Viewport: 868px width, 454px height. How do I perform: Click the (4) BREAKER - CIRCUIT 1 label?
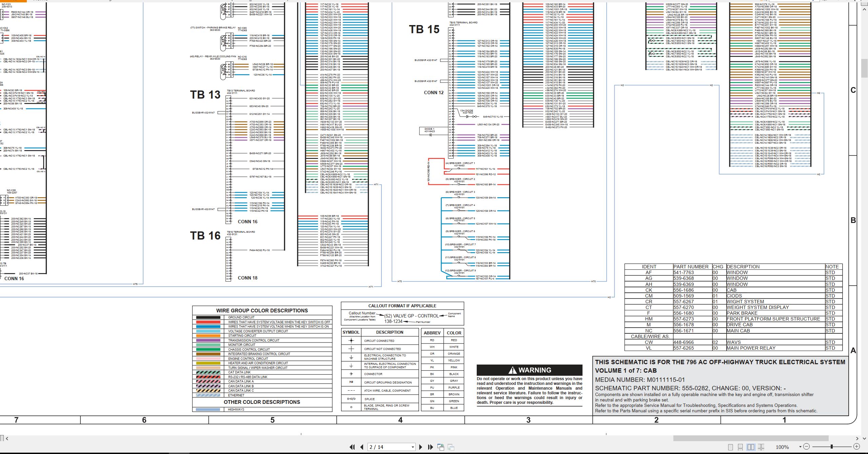(x=460, y=163)
